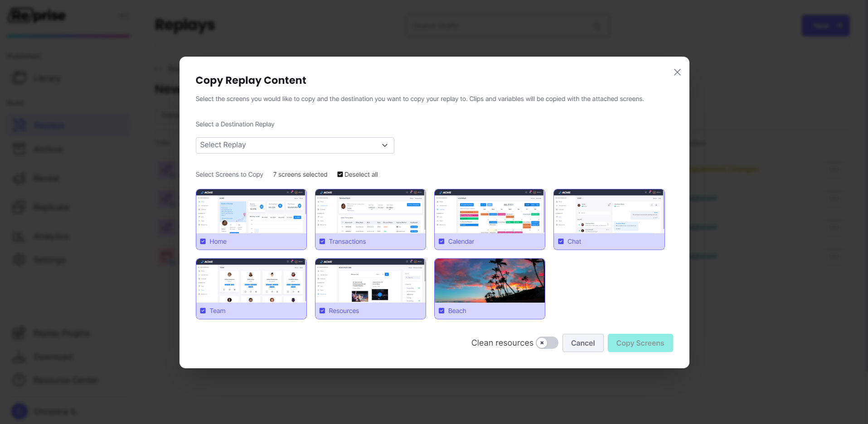Open the Download section

tap(19, 357)
